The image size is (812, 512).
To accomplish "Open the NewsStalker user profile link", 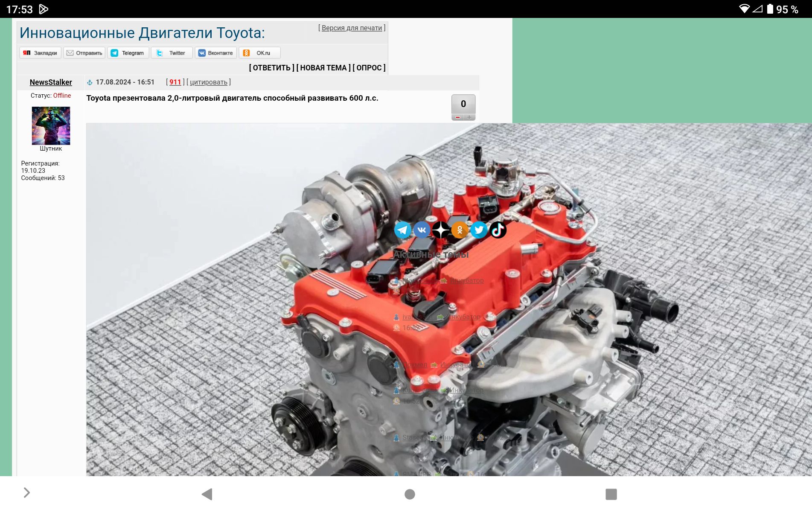I will click(51, 82).
